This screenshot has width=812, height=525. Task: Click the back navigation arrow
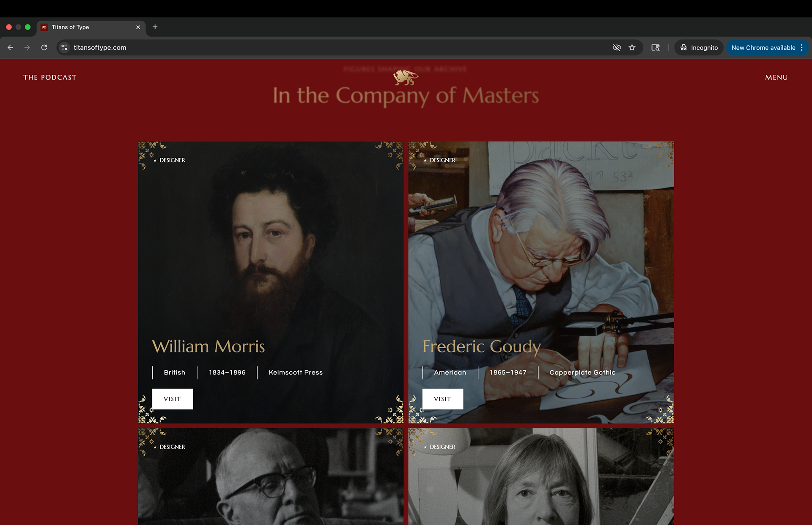pos(11,47)
